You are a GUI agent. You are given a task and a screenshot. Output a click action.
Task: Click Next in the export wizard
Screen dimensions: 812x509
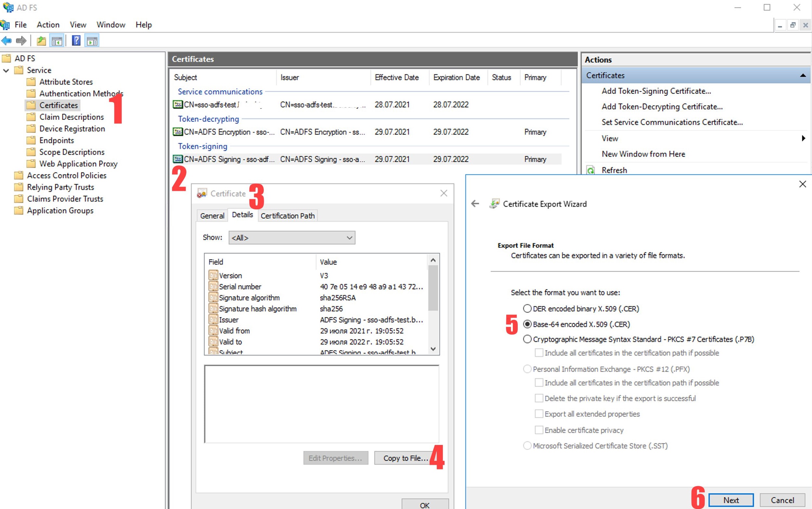(731, 500)
